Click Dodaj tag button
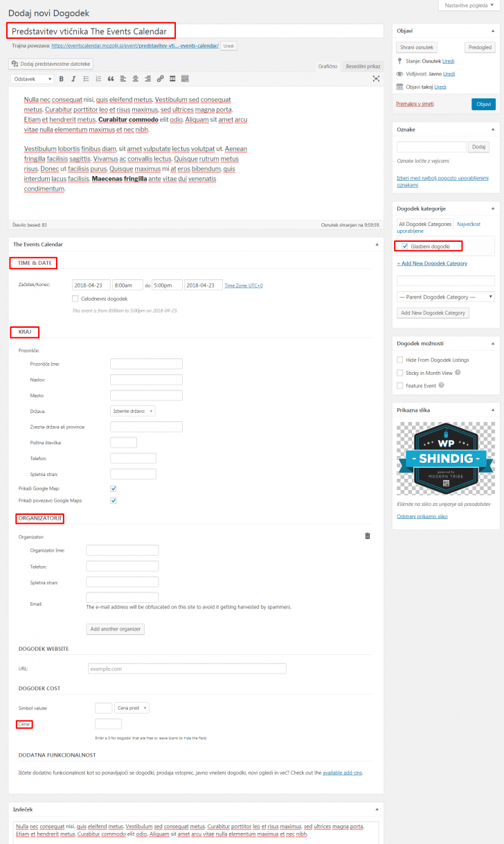This screenshot has height=844, width=504. click(x=479, y=147)
